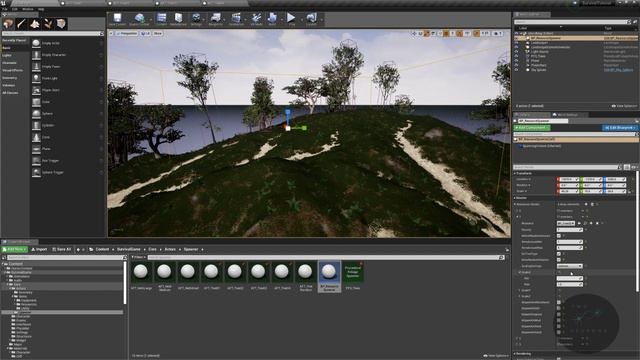The width and height of the screenshot is (640, 360).
Task: Select the Lights category in Place panel
Action: click(x=7, y=55)
